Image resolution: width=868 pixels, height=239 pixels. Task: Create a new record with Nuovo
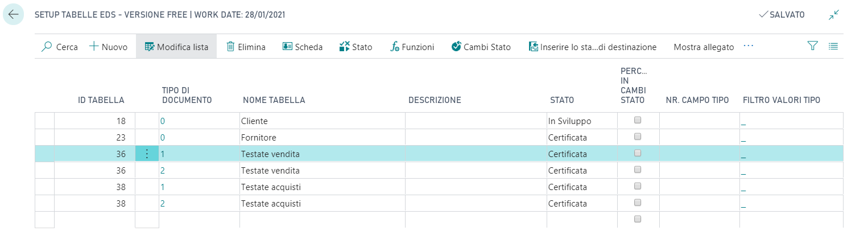[x=109, y=47]
